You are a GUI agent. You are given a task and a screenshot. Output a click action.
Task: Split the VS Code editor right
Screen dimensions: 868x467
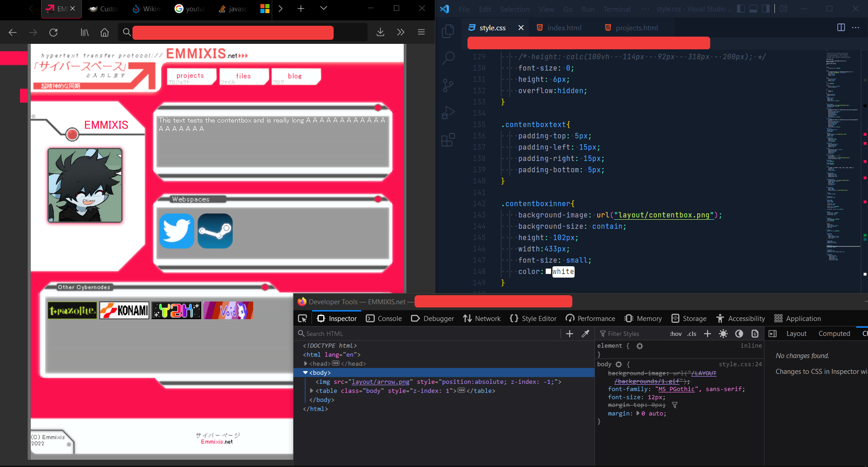pos(841,28)
